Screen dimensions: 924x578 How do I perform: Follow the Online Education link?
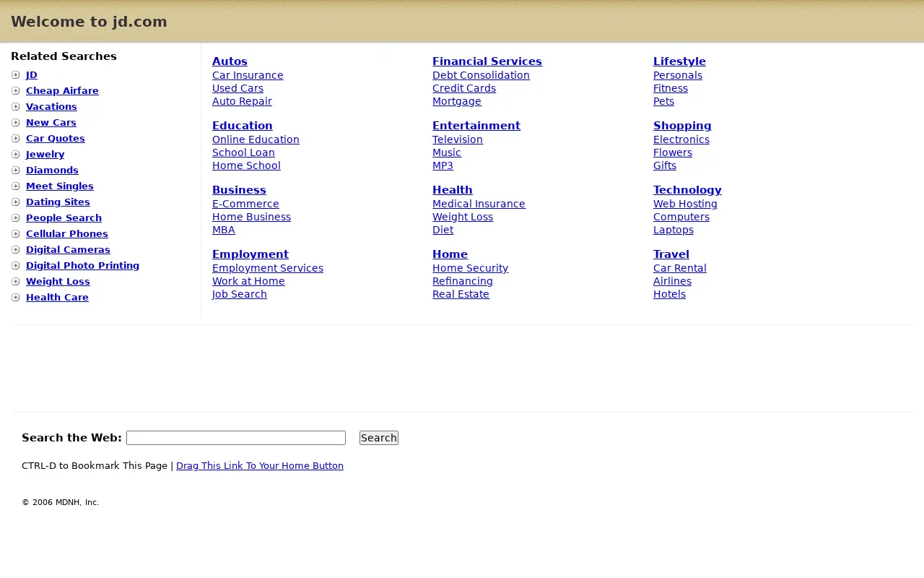tap(256, 139)
